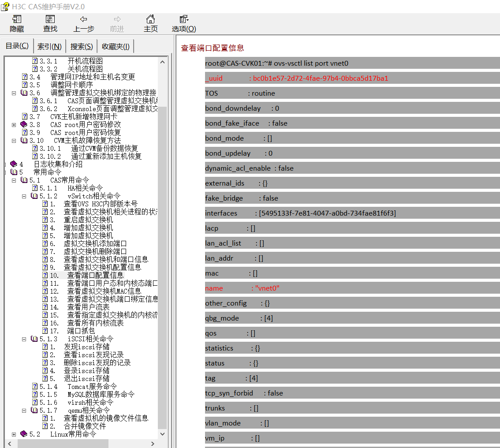This screenshot has width=500, height=448.
Task: Open topic 12. 查看虚拟交换机MAC信息
Action: tap(96, 291)
